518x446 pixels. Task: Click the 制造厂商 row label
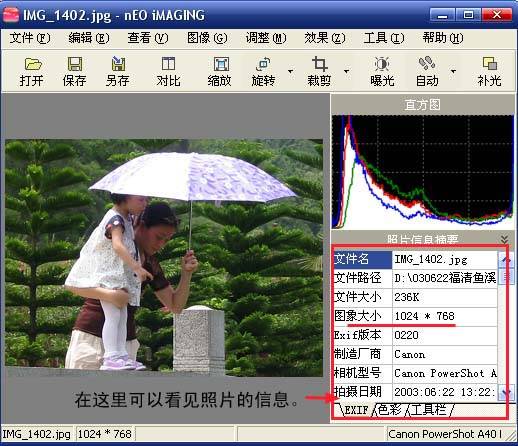pos(363,354)
